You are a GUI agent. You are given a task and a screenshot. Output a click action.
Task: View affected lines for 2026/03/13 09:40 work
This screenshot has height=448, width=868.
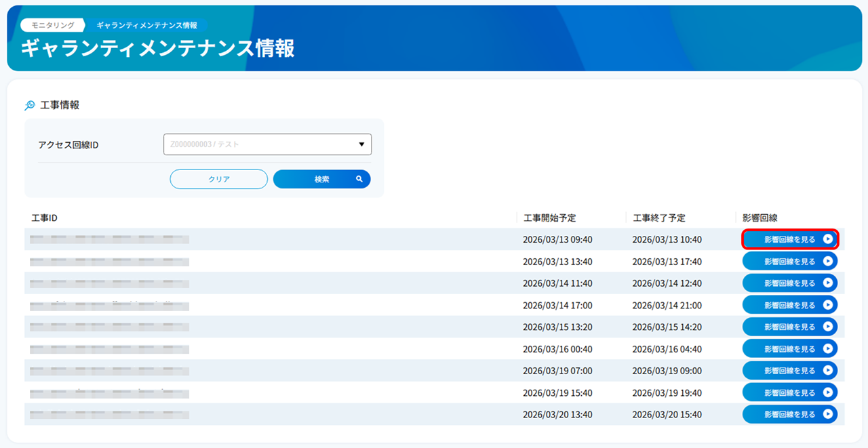[790, 239]
